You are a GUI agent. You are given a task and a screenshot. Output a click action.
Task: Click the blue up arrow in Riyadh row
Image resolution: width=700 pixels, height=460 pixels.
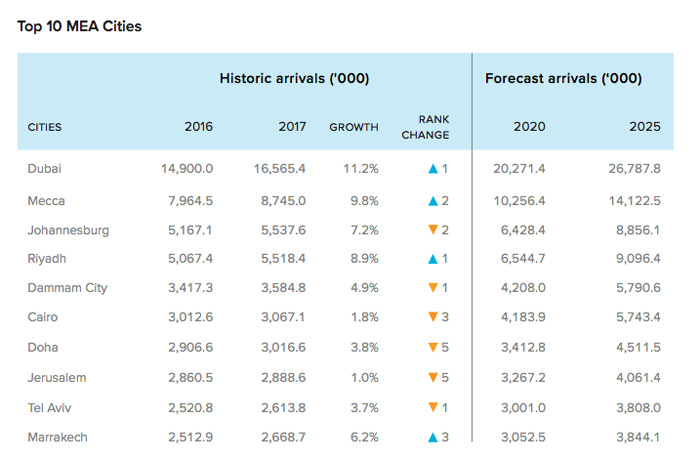(433, 259)
